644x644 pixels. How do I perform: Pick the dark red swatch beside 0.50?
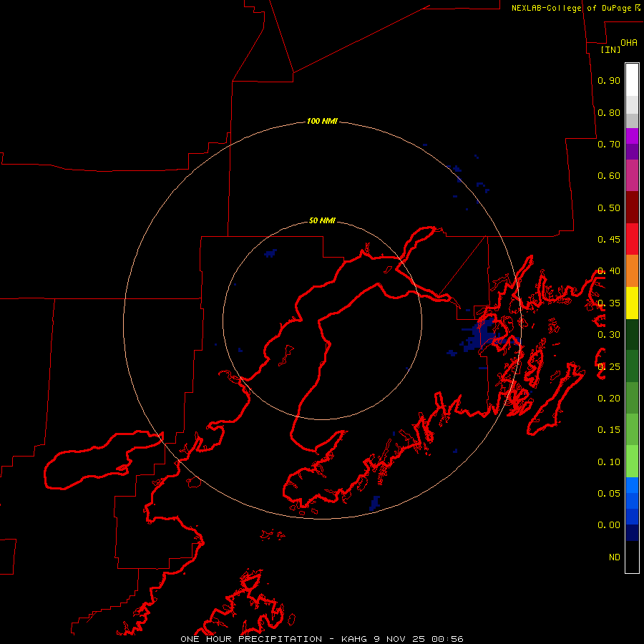[x=632, y=208]
